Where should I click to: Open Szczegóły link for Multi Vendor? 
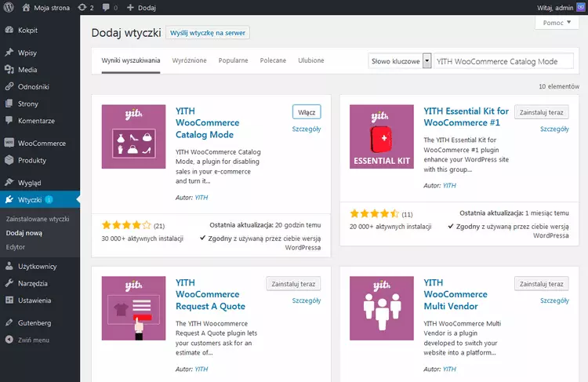[x=554, y=300]
